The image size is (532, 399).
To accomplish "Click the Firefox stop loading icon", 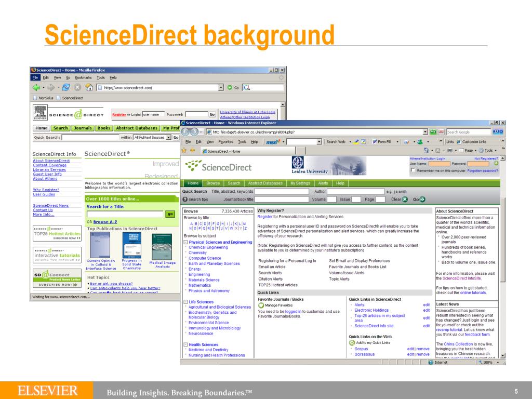I will [x=77, y=87].
